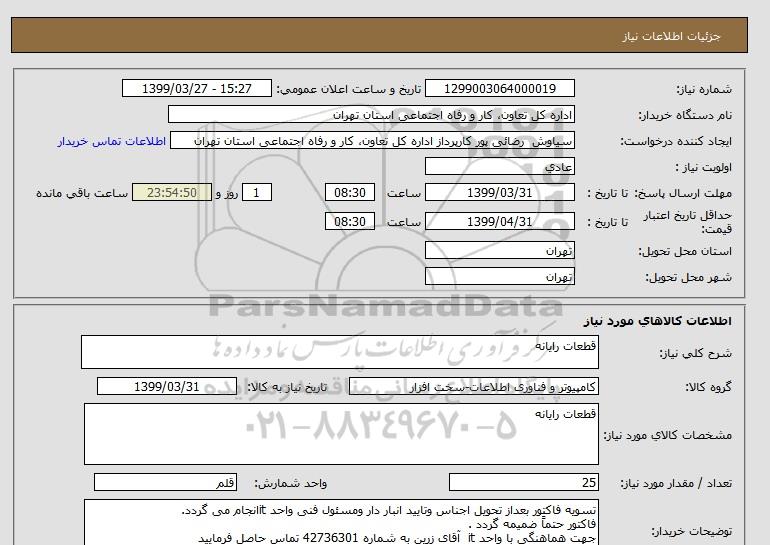
Task: Click the quantity field showing 25
Action: pos(523,483)
